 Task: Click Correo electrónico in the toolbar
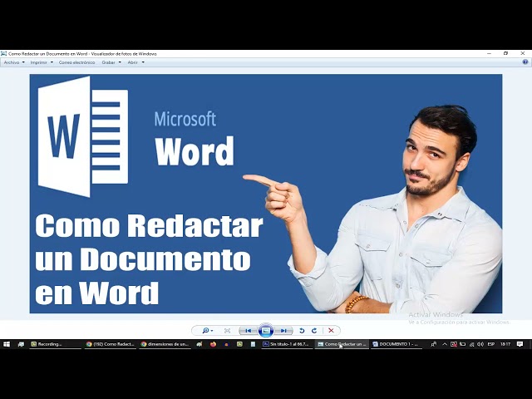pos(76,62)
